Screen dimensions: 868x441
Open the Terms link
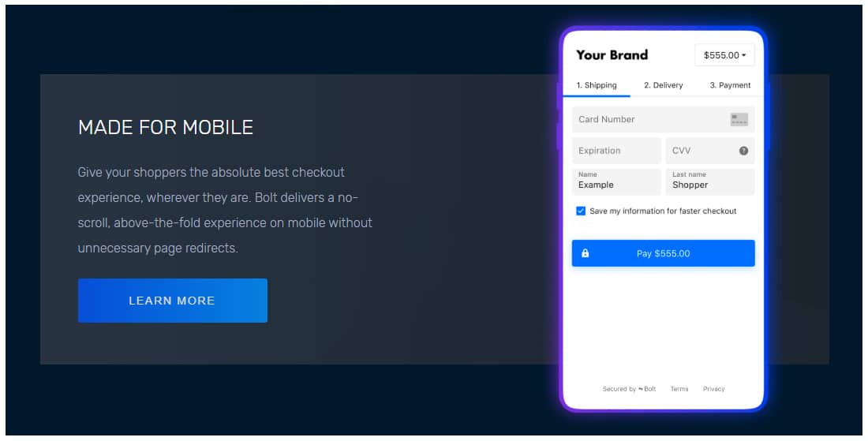click(x=679, y=389)
